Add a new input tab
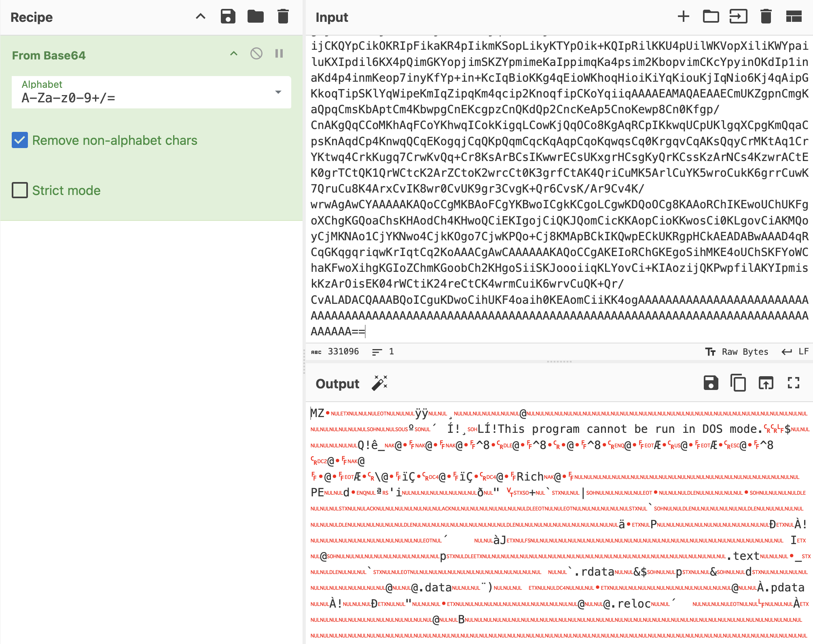 coord(683,17)
